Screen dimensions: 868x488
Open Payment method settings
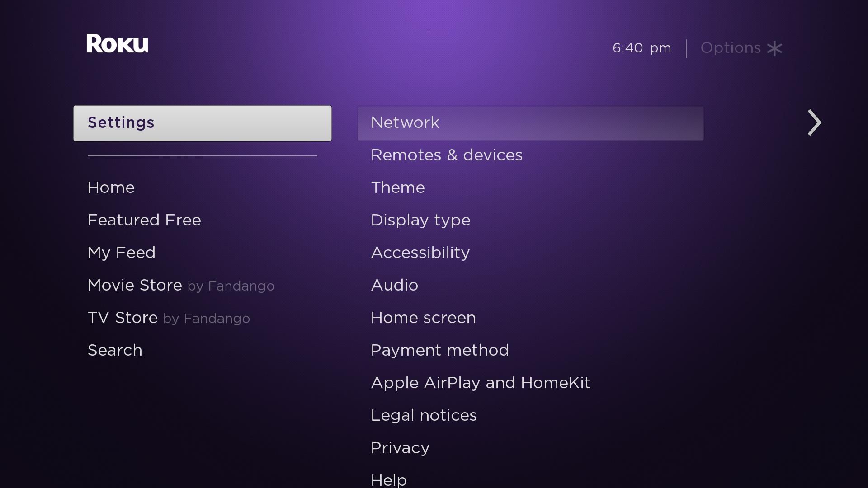pos(440,350)
